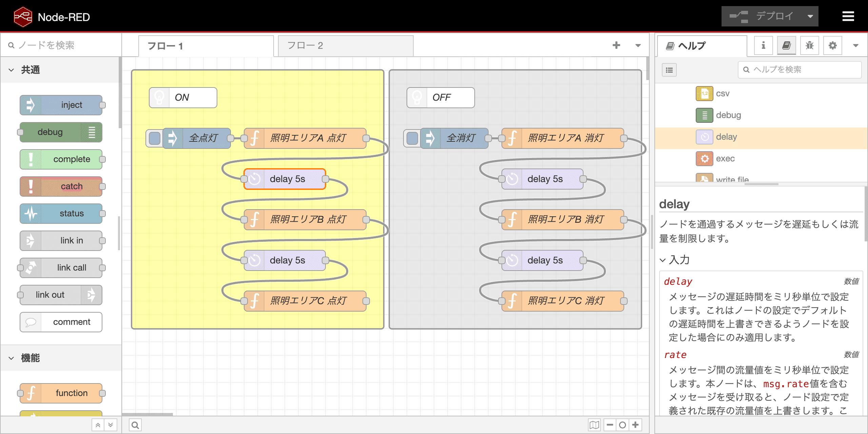Open the information sidebar tab icon

(763, 45)
